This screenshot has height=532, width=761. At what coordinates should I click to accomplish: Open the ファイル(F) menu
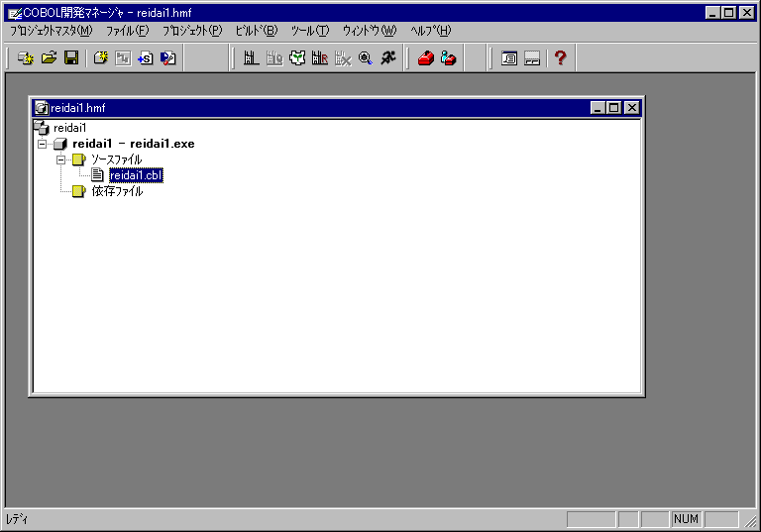coord(127,31)
